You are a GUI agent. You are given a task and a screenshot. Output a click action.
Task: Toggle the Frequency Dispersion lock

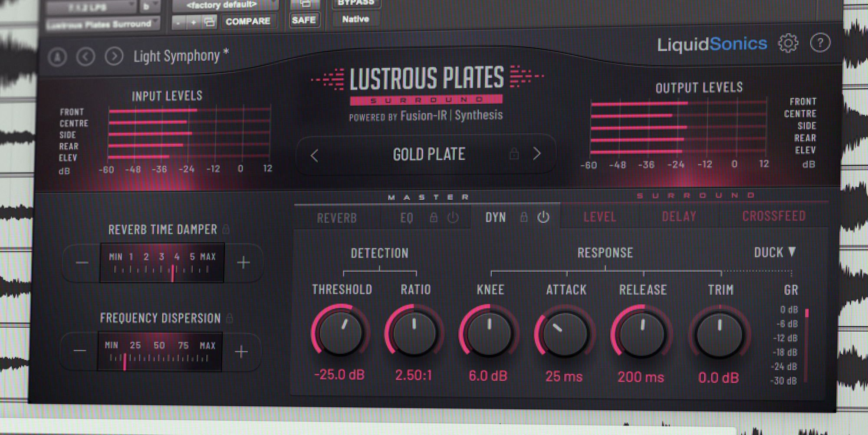pos(230,318)
